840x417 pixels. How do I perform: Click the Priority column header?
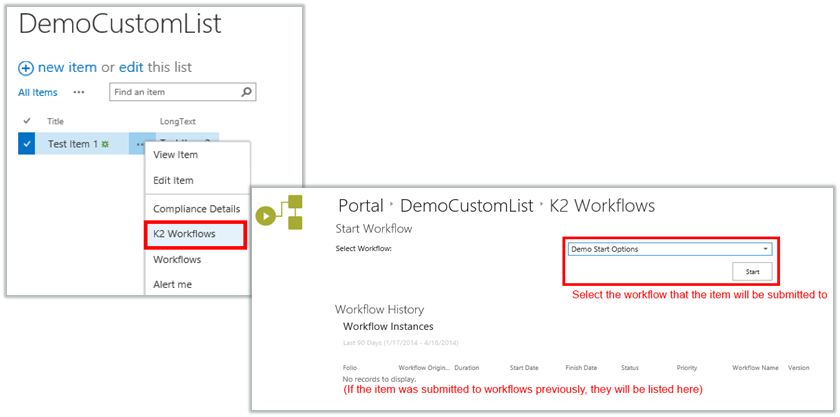point(687,368)
